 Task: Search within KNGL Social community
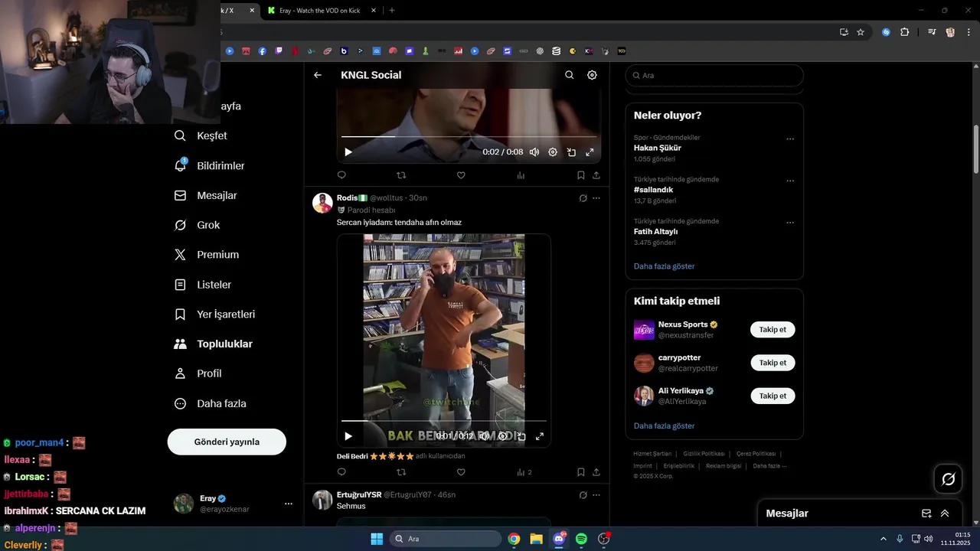click(x=569, y=75)
